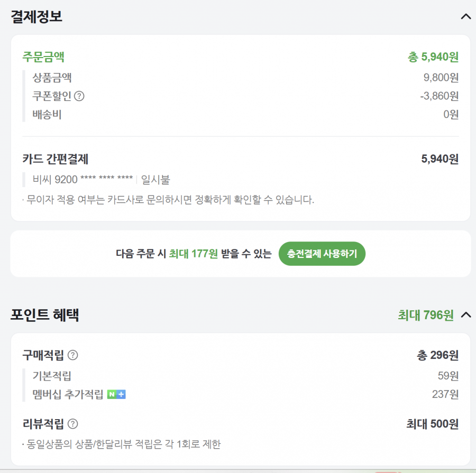Click the 최대 177원 reward text
This screenshot has width=476, height=473.
point(193,254)
